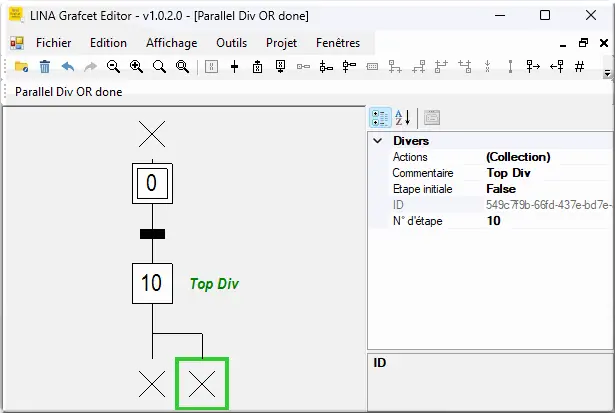Undo with the blue arrow icon
Image resolution: width=615 pixels, height=413 pixels.
[68, 67]
